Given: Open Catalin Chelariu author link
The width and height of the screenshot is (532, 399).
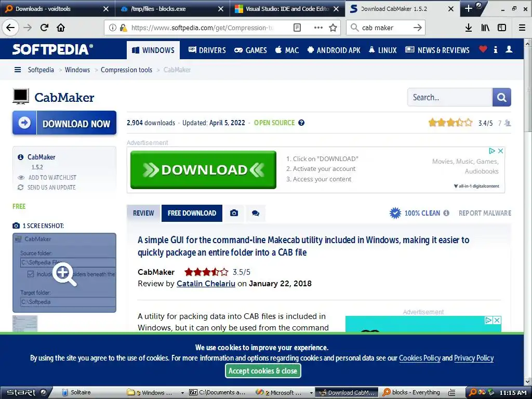Looking at the screenshot, I should click(206, 284).
